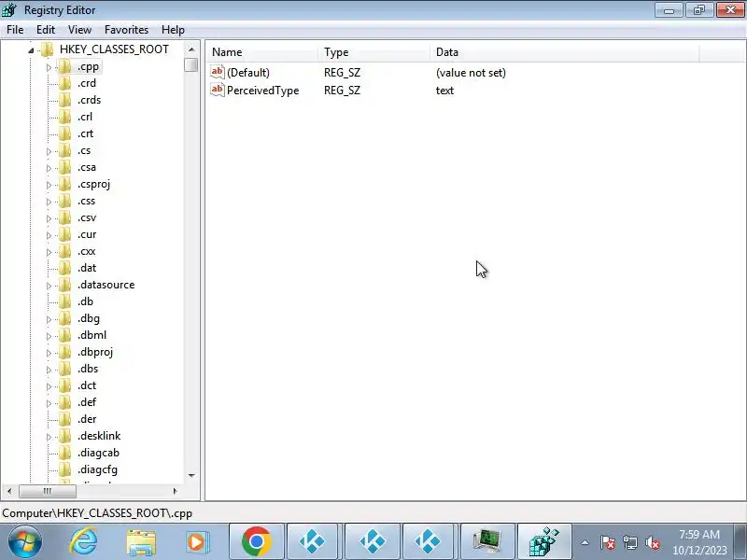This screenshot has height=560, width=747.
Task: Expand the .cs key
Action: click(49, 151)
